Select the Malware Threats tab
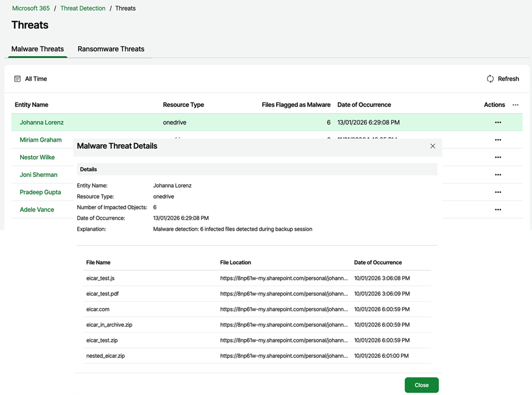The image size is (532, 395). click(37, 49)
